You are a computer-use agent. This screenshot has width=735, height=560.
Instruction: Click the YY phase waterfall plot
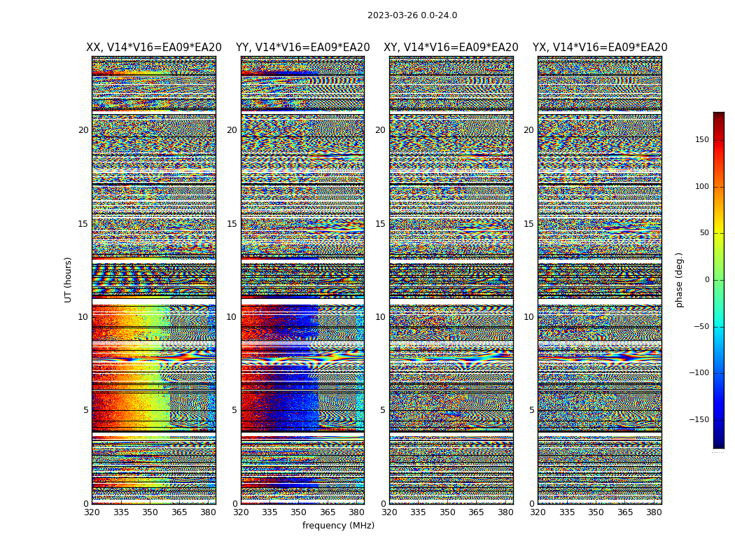point(303,280)
